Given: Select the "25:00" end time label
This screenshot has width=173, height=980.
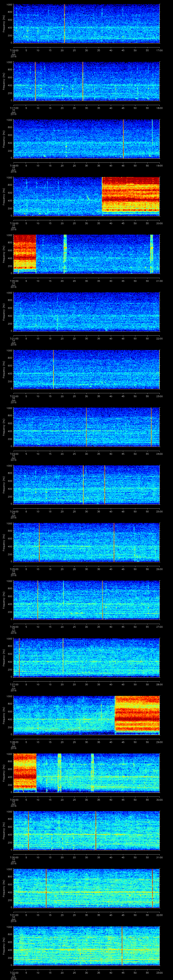Looking at the screenshot, I should pyautogui.click(x=159, y=511).
